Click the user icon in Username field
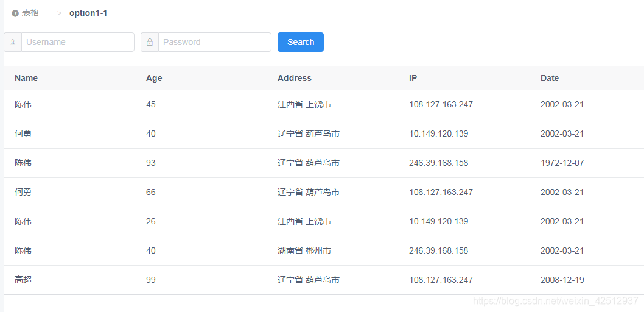 (13, 42)
